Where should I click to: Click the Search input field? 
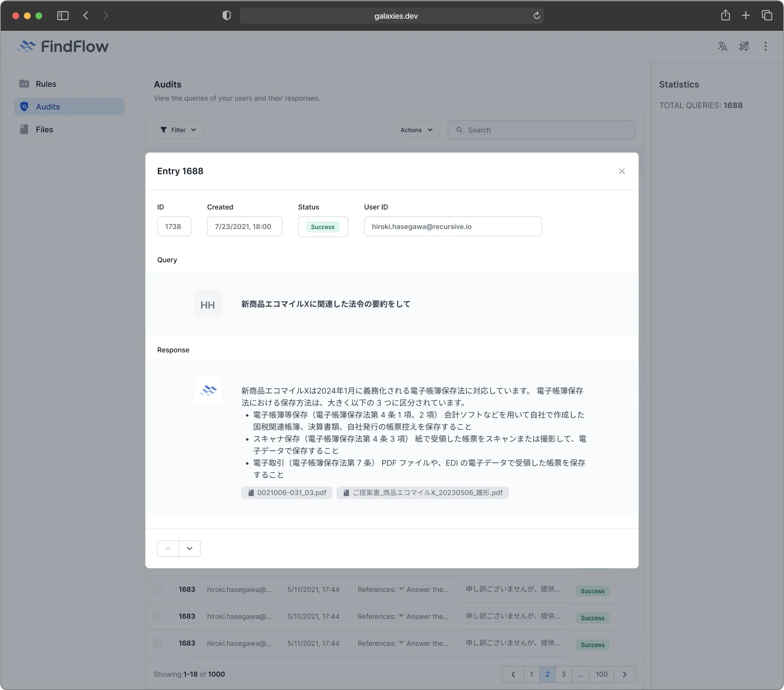pos(541,130)
